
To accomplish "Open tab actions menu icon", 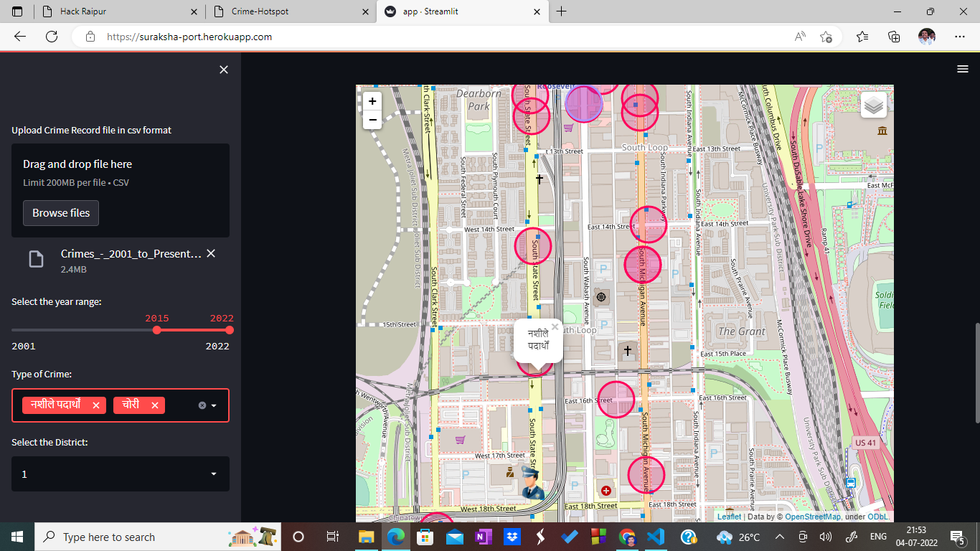I will (17, 11).
